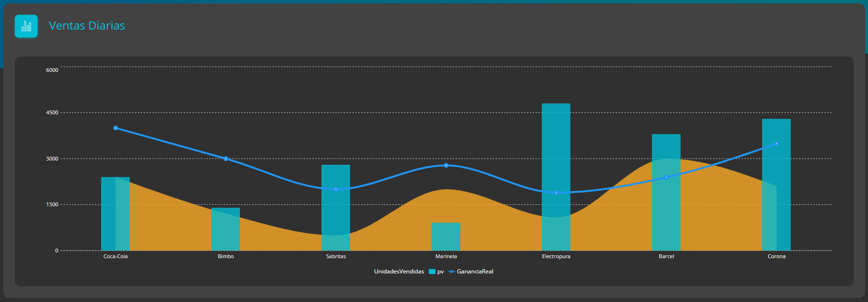The height and width of the screenshot is (302, 868).
Task: Click the bar chart icon beside Ventas Diarias
Action: [x=26, y=26]
